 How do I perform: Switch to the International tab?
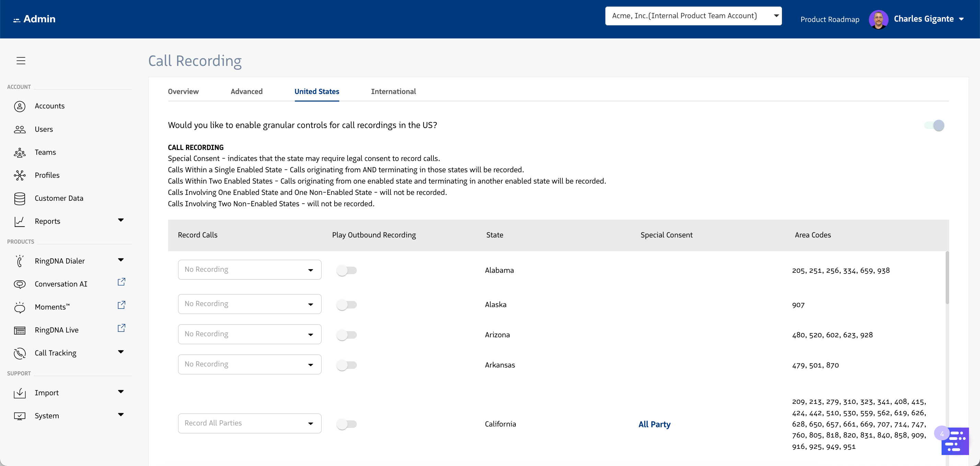click(x=393, y=91)
